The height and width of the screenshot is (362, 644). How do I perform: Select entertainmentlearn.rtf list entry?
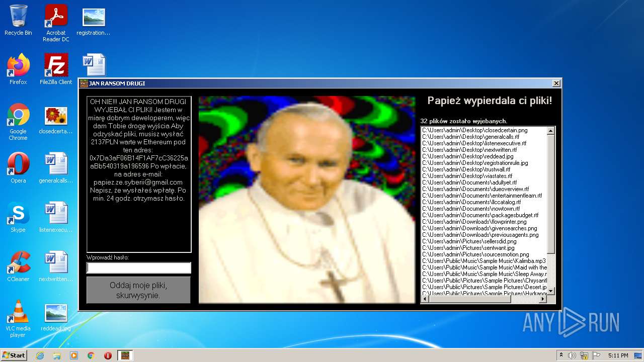pos(482,196)
